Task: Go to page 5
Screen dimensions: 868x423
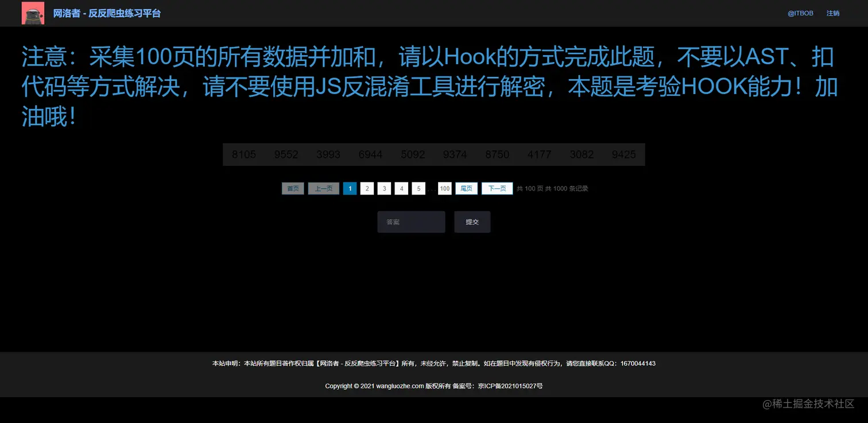Action: coord(418,188)
